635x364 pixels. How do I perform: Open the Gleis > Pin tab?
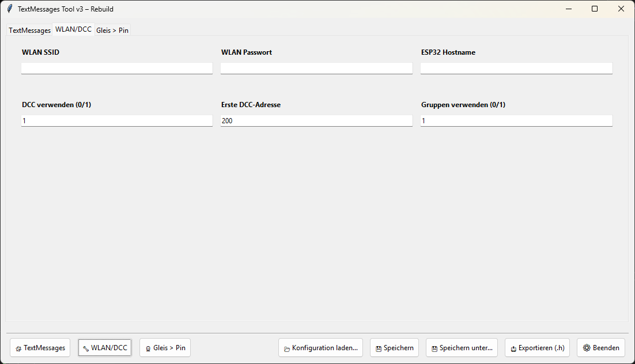[x=112, y=31]
